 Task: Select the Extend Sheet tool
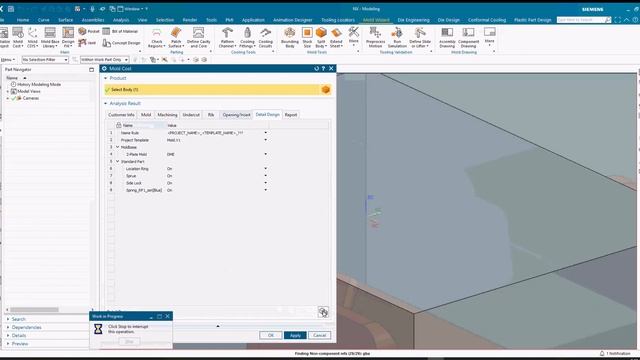(336, 37)
